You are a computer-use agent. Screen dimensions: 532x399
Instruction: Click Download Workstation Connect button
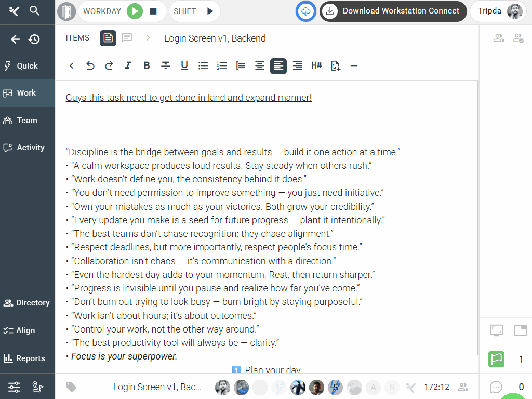coord(393,11)
